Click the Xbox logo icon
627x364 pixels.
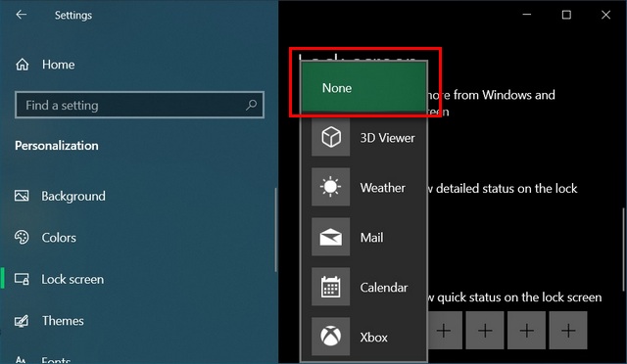(331, 337)
